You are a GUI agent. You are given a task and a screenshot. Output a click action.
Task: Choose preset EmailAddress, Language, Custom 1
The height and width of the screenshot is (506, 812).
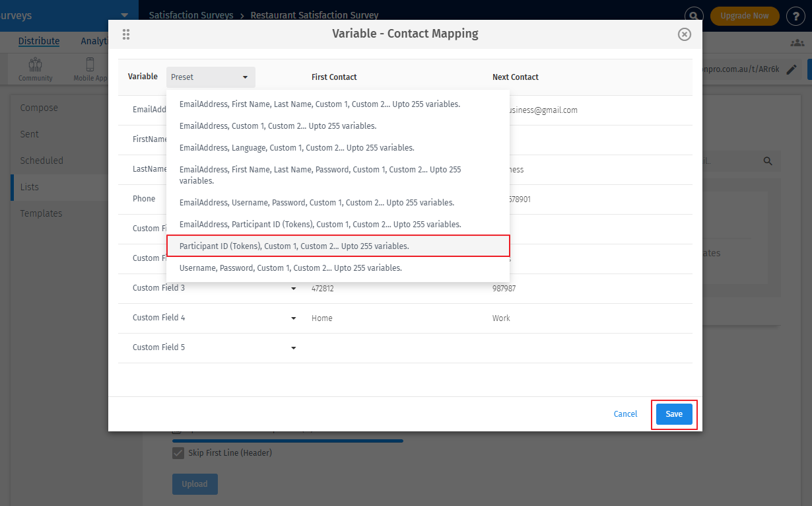(338, 148)
